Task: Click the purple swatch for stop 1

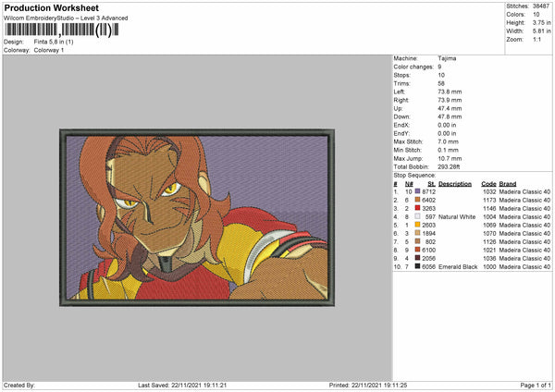Action: 417,191
